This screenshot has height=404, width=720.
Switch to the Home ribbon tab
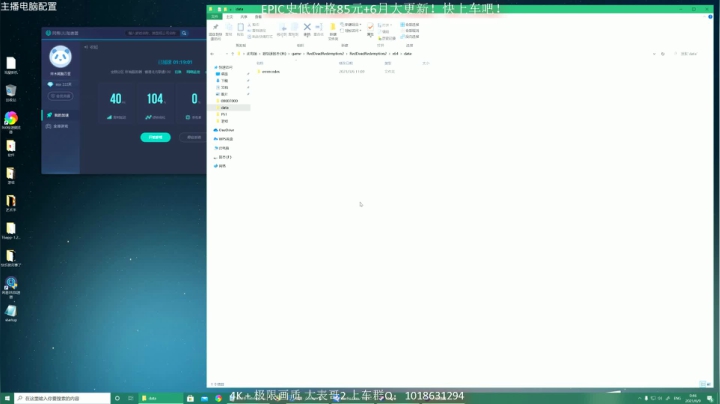point(229,17)
